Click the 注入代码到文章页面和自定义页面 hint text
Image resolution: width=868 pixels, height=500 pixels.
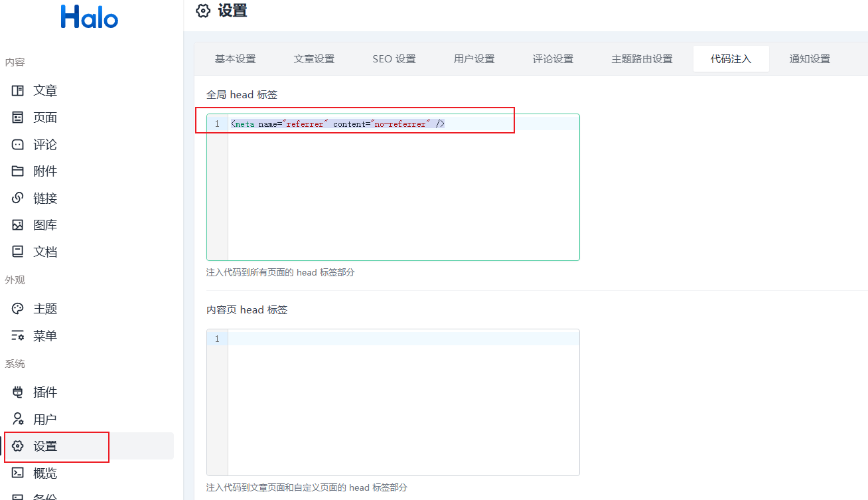click(307, 487)
